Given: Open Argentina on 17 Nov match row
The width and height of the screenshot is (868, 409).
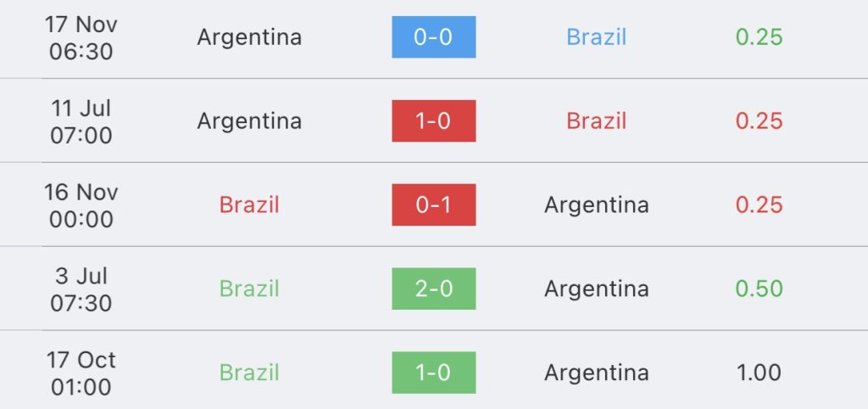Looking at the screenshot, I should coord(249,37).
